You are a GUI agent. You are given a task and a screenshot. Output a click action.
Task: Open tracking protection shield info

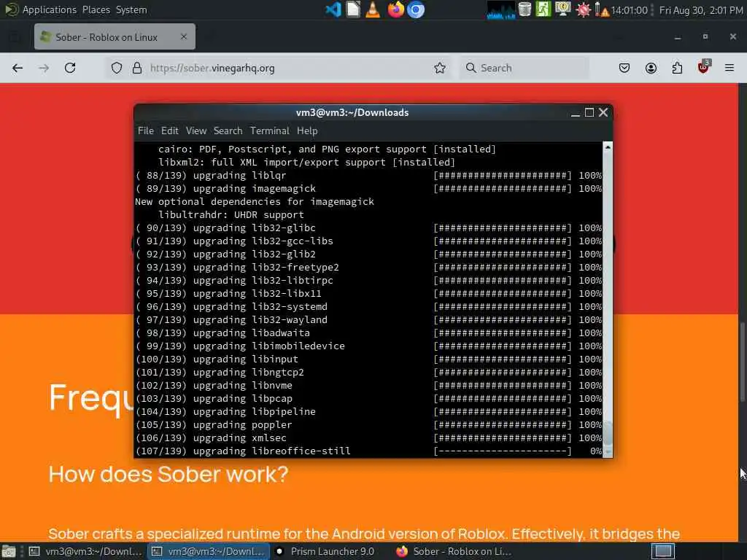117,68
